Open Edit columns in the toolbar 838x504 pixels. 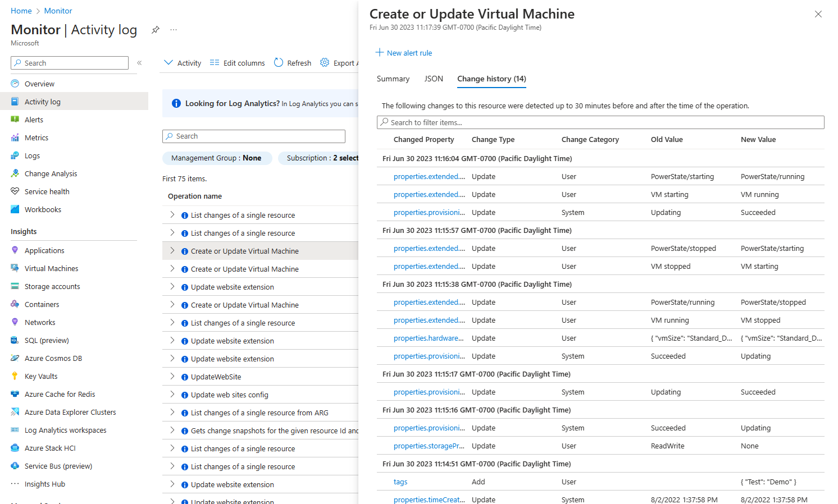coord(237,63)
